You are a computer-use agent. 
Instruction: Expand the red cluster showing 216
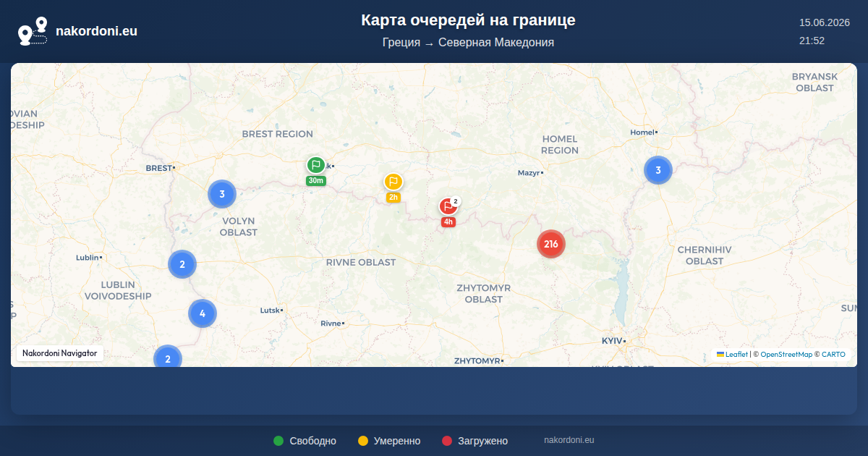pos(551,244)
